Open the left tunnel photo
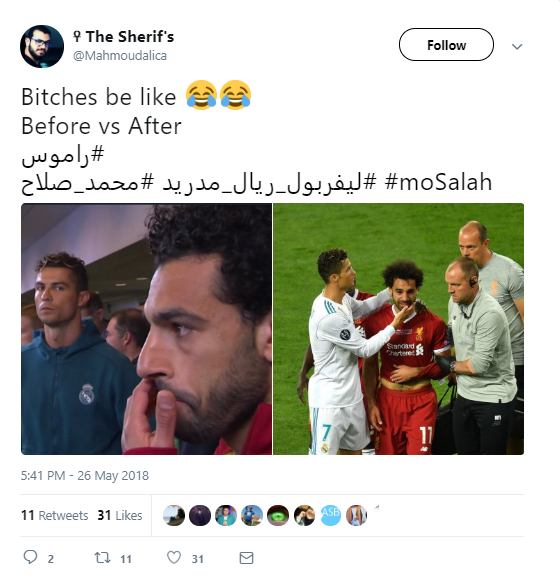The image size is (560, 582). (x=146, y=329)
